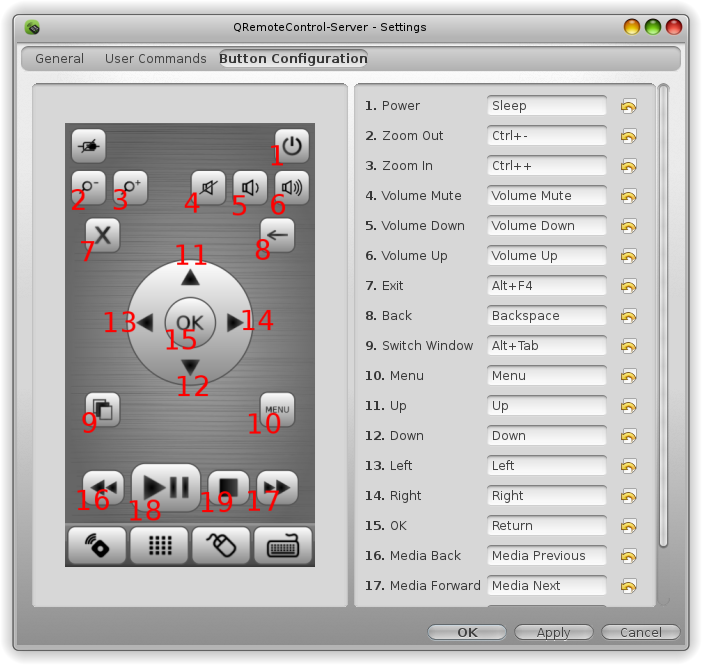Click the media stop button

[228, 487]
